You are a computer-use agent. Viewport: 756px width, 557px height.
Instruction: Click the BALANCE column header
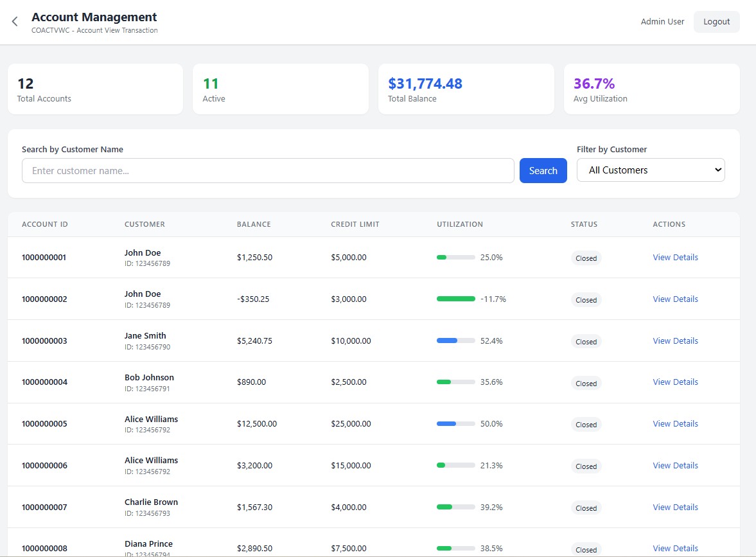253,224
